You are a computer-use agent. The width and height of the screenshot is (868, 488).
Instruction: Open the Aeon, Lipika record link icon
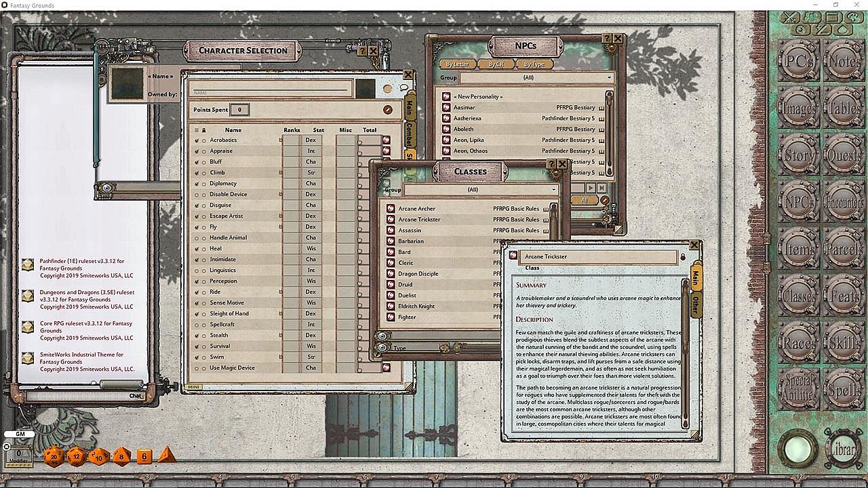(446, 140)
